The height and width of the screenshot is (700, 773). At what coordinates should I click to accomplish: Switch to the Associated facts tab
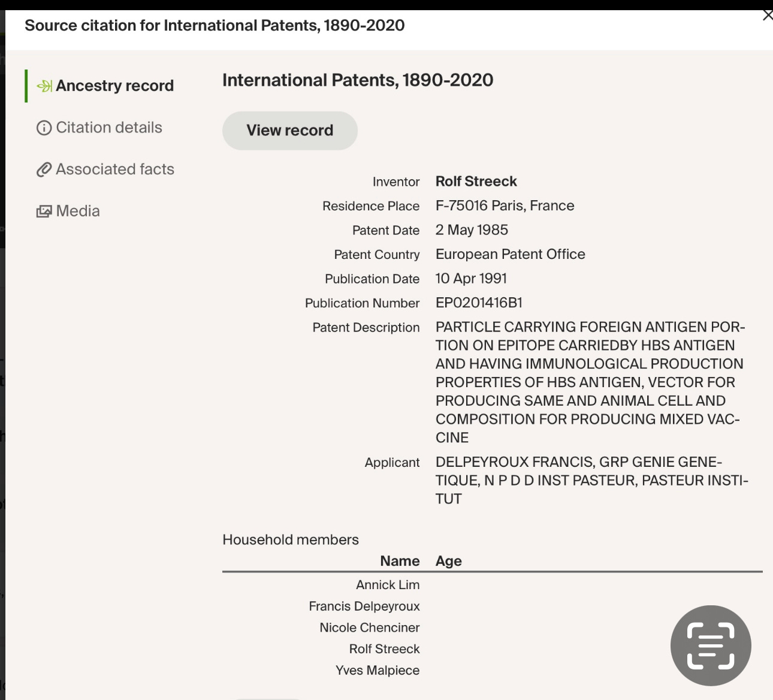coord(105,170)
